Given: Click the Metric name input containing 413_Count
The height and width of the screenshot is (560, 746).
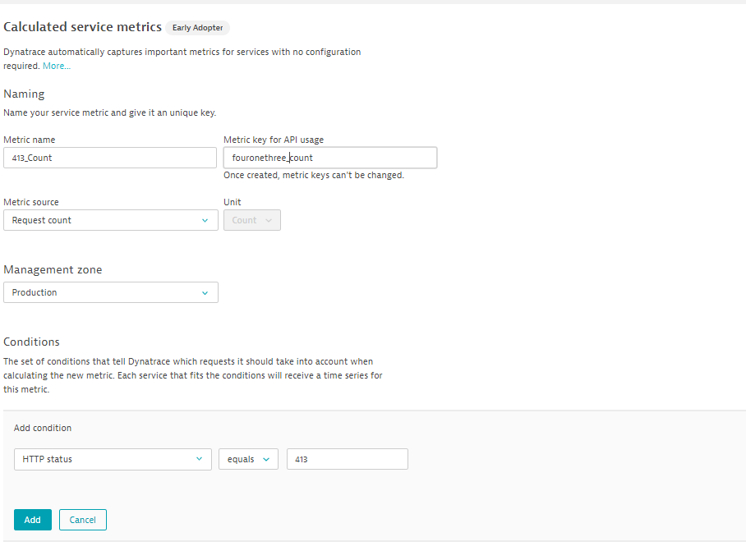Looking at the screenshot, I should point(109,158).
